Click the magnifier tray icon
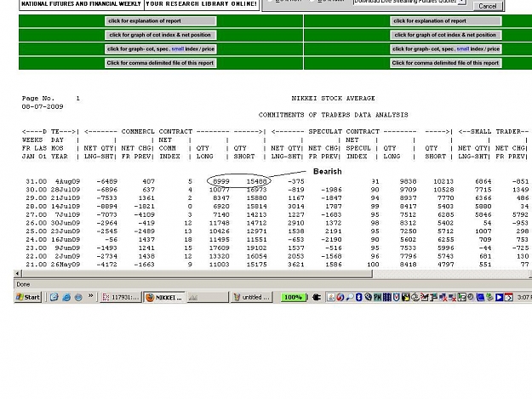532x399 pixels. (x=350, y=297)
